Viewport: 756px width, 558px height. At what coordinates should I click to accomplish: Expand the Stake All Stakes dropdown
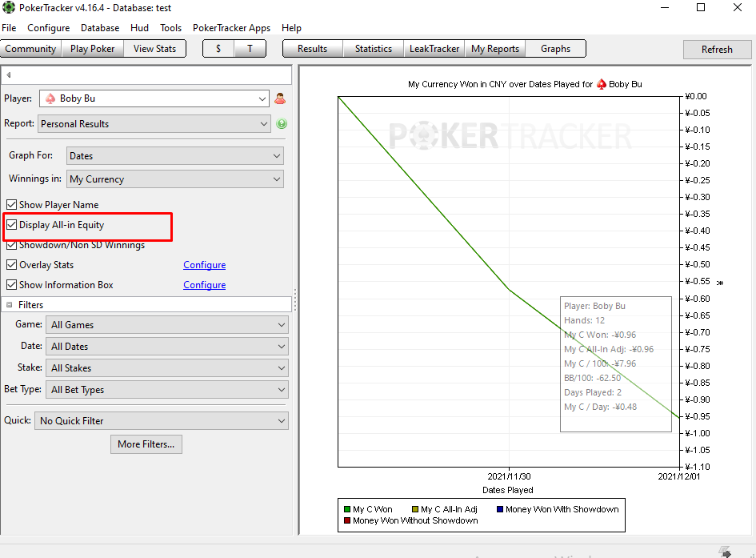[x=167, y=368]
